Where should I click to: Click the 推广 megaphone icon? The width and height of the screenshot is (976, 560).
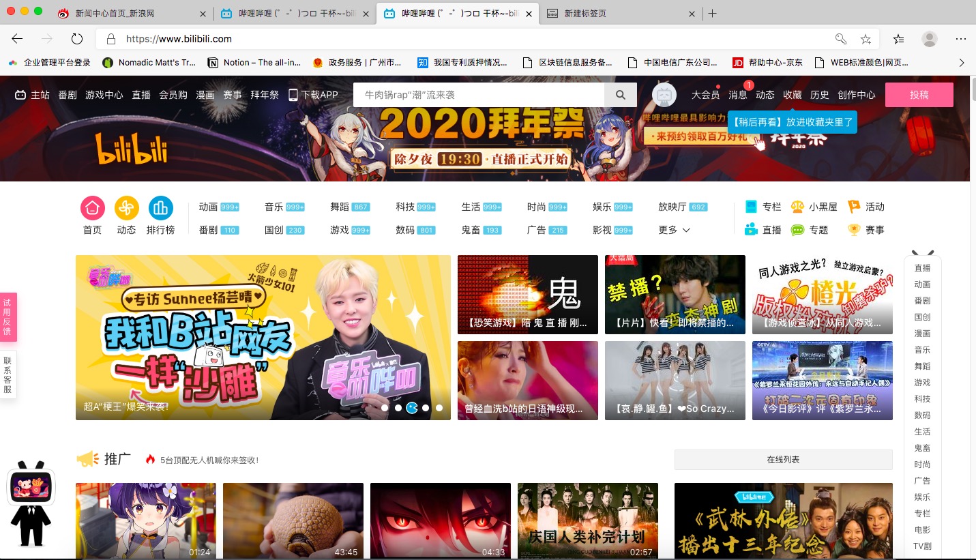click(x=87, y=459)
